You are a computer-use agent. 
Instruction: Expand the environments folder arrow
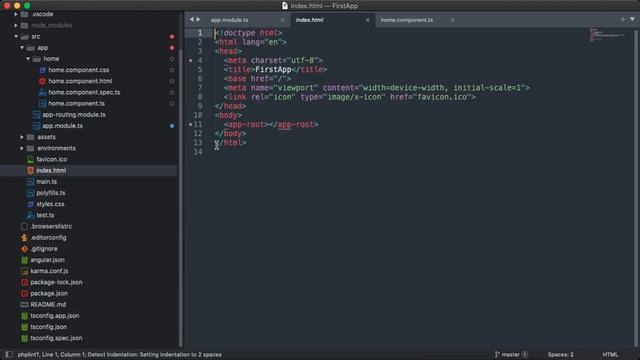click(22, 148)
